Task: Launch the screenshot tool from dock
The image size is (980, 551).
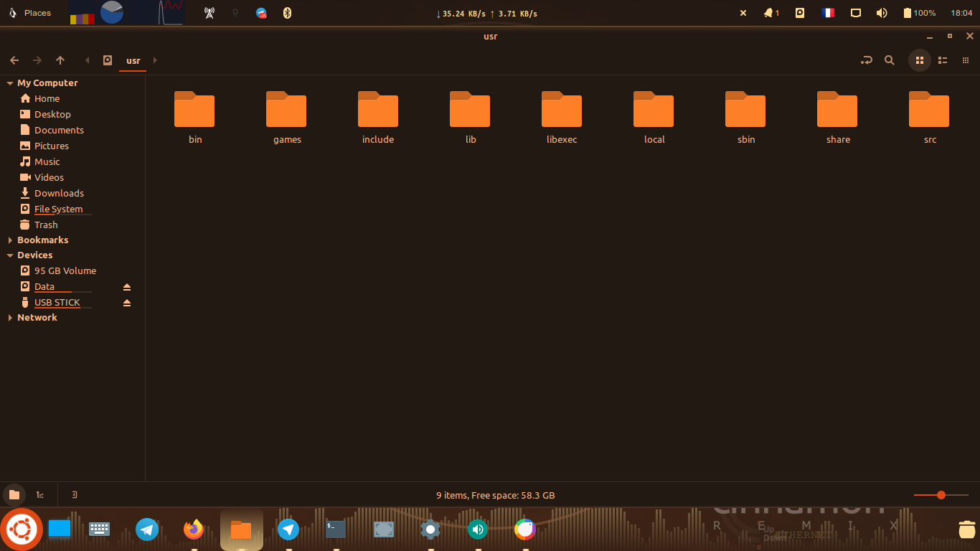Action: coord(384,530)
